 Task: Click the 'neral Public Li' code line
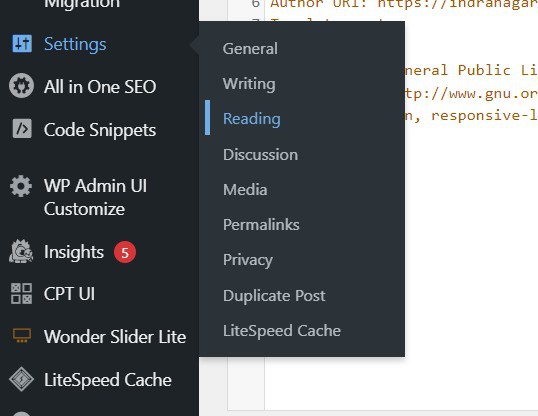coord(471,70)
